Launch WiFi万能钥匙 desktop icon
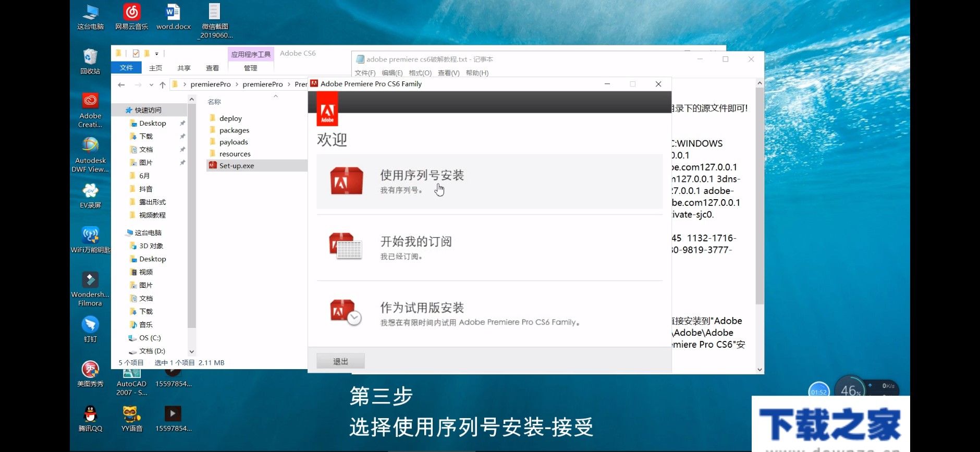 [90, 240]
